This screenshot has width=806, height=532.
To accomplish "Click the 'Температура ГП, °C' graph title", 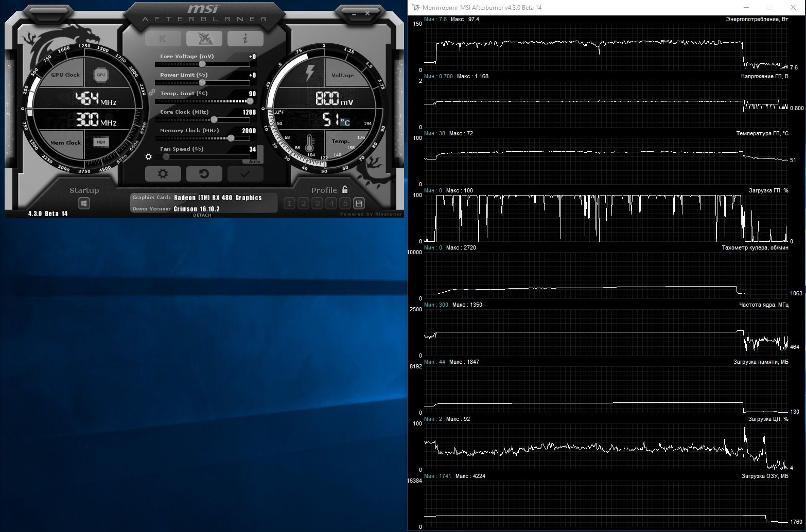I will pos(762,133).
